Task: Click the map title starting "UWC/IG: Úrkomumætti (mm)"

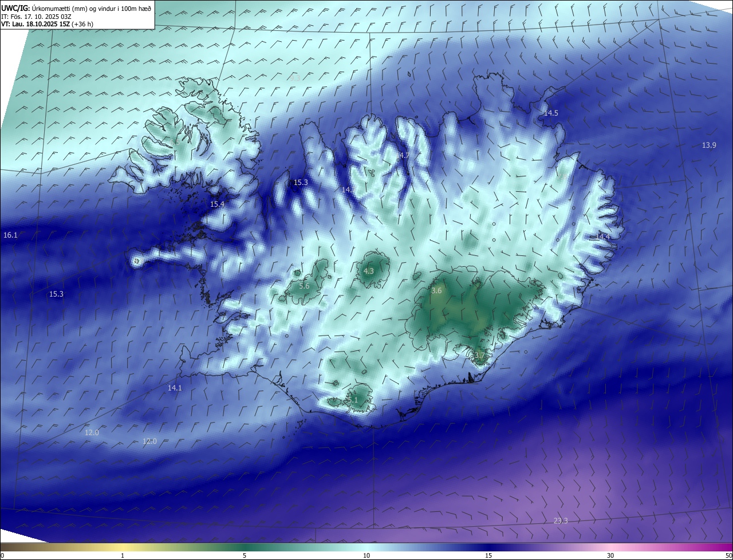Action: tap(76, 7)
